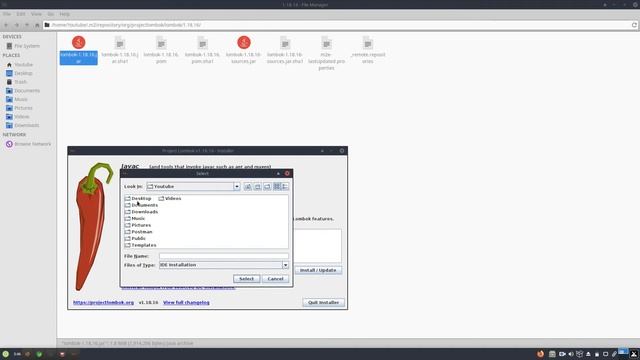
Task: Select Documents folder in Select dialog
Action: click(141, 205)
